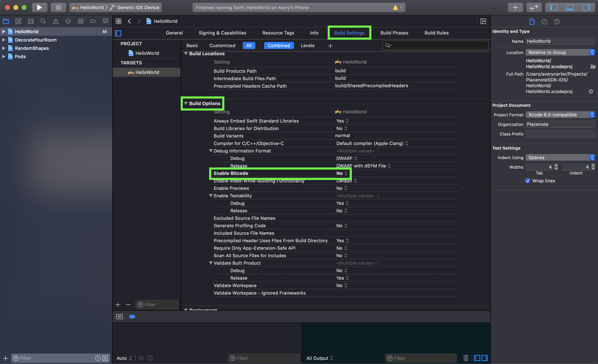Click the warning indicator in activity bar
This screenshot has width=598, height=364.
tap(397, 7)
